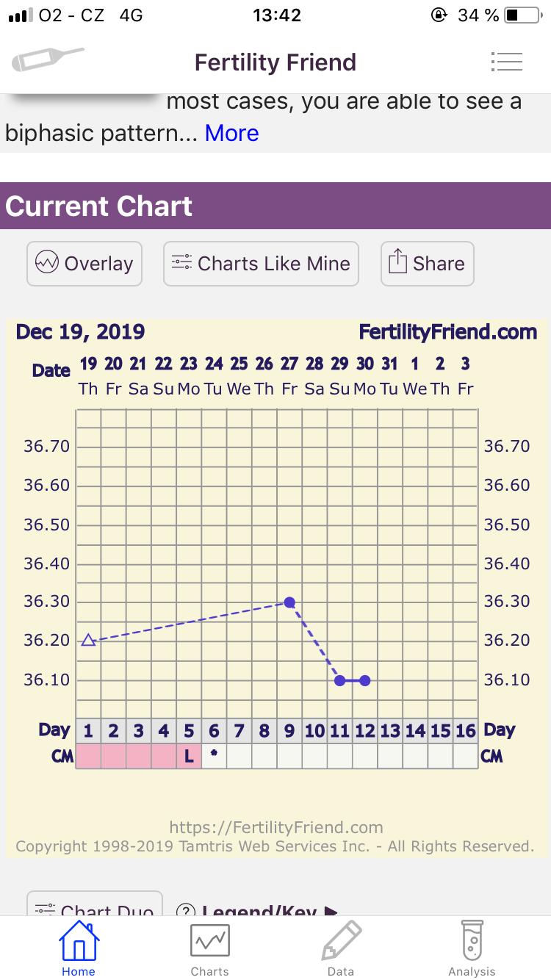Select the Day 11 temperature dot at 36.10
Viewport: 551px width, 980px height.
(x=339, y=680)
